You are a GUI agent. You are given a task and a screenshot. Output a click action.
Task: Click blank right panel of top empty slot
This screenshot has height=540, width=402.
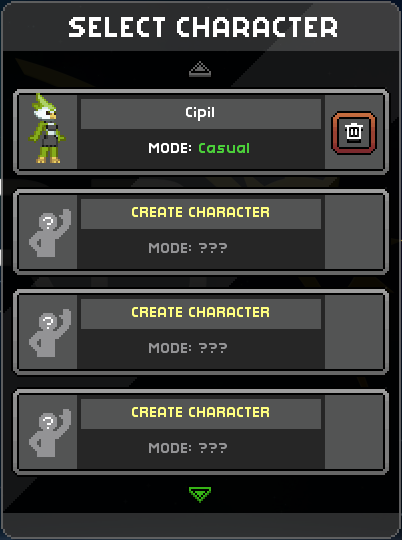(x=354, y=232)
